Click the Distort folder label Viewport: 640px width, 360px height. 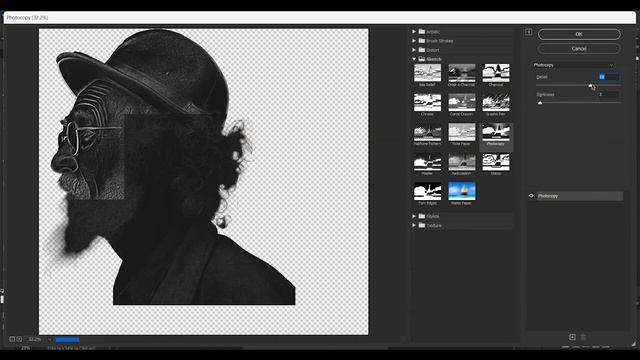point(433,50)
